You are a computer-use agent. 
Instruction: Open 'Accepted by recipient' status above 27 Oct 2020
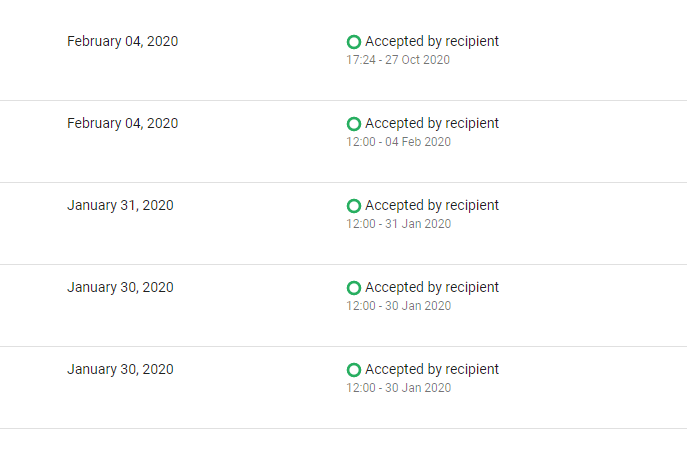point(432,41)
